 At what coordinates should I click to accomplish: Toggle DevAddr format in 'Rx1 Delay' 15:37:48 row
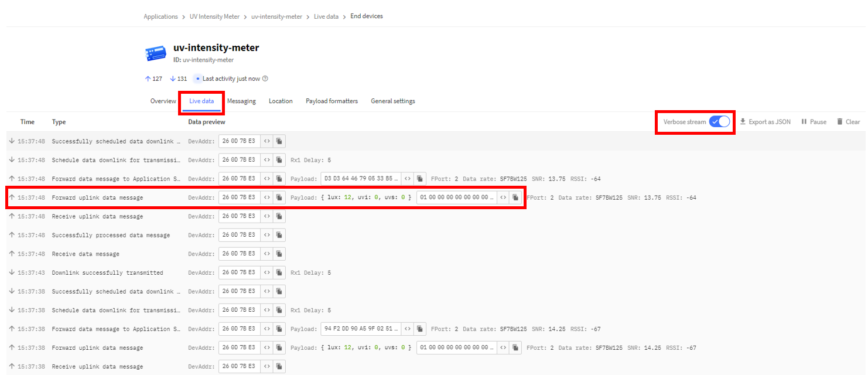[266, 160]
